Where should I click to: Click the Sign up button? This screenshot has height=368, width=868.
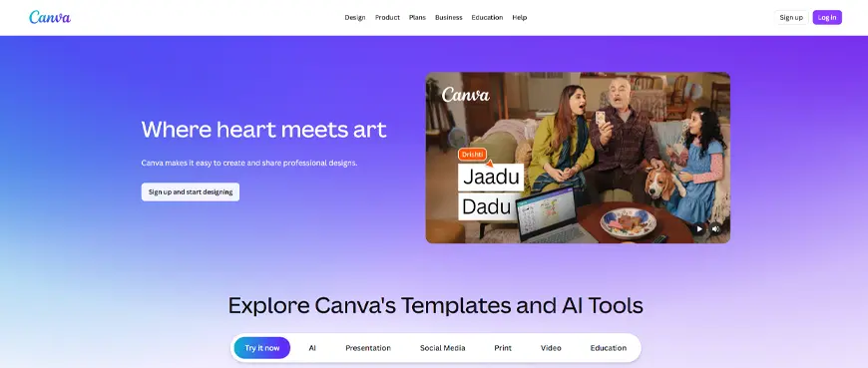(791, 17)
